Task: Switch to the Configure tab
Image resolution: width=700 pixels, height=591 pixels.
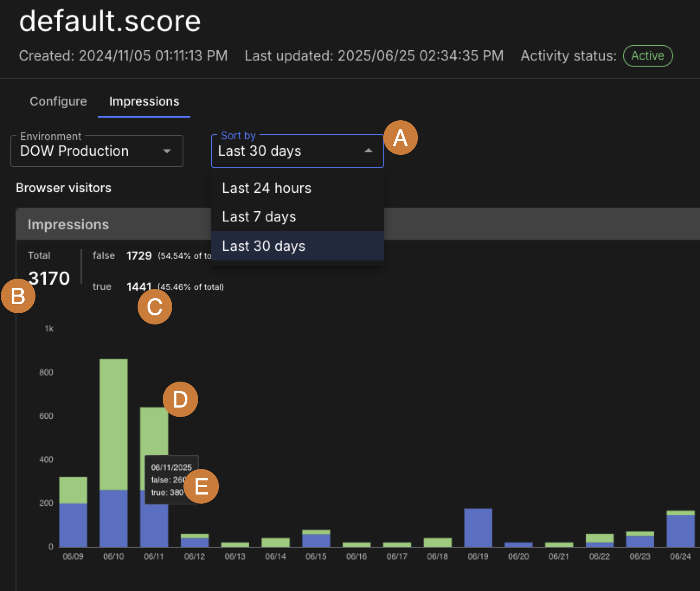Action: [x=58, y=101]
